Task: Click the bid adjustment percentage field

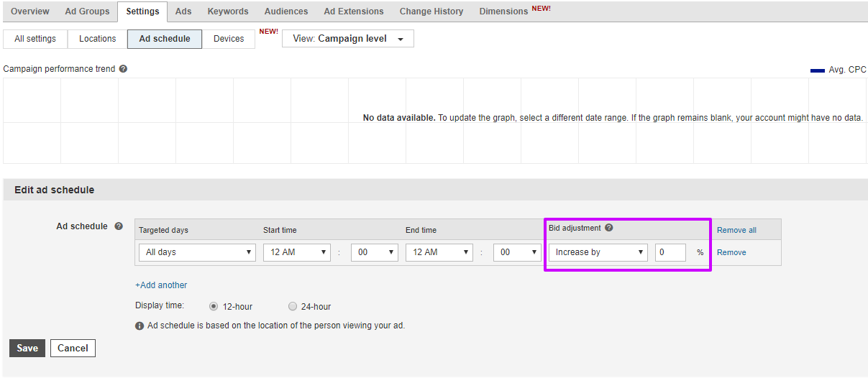Action: [670, 252]
